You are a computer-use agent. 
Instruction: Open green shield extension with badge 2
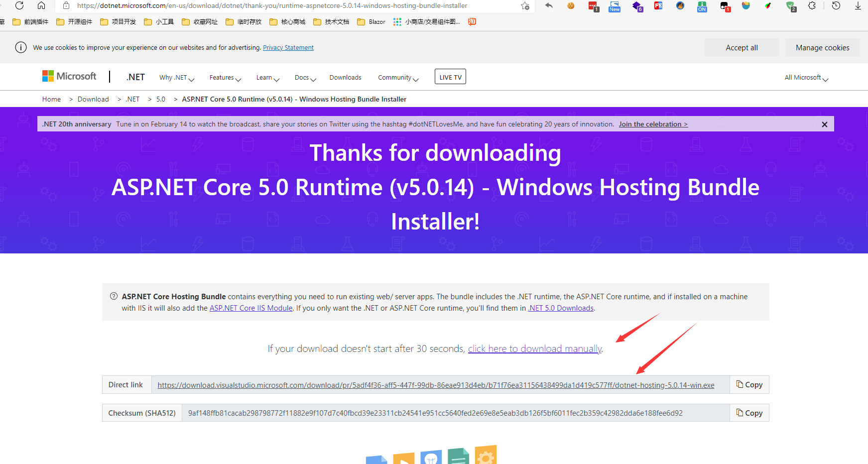[x=791, y=6]
